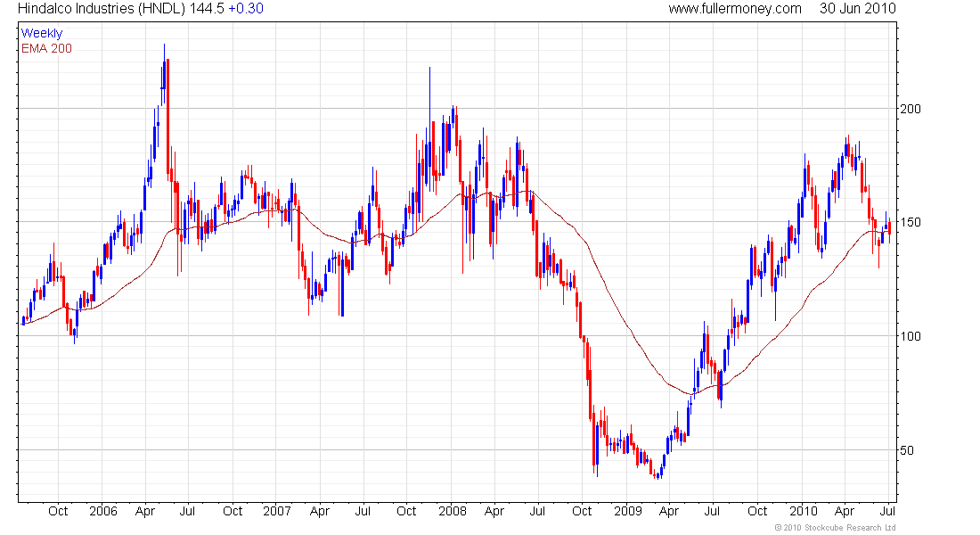This screenshot has height=535, width=980.
Task: Click the Jul label after 2008
Action: point(537,511)
